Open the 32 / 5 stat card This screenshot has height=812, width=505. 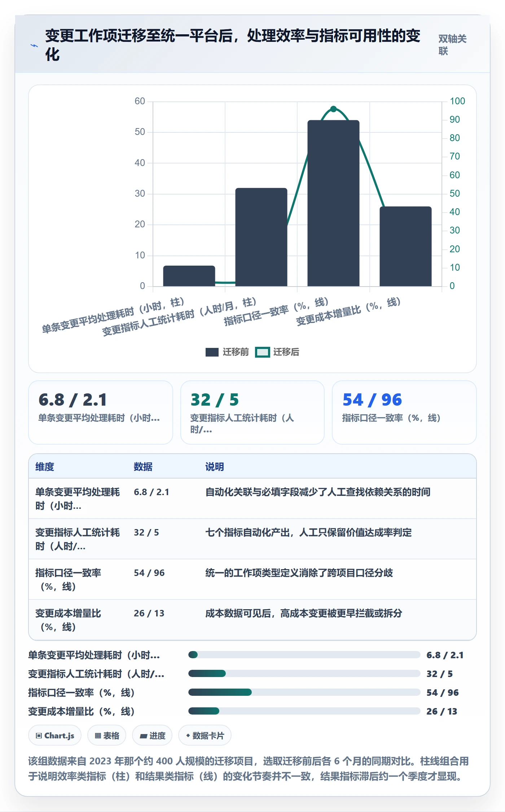[x=252, y=412]
